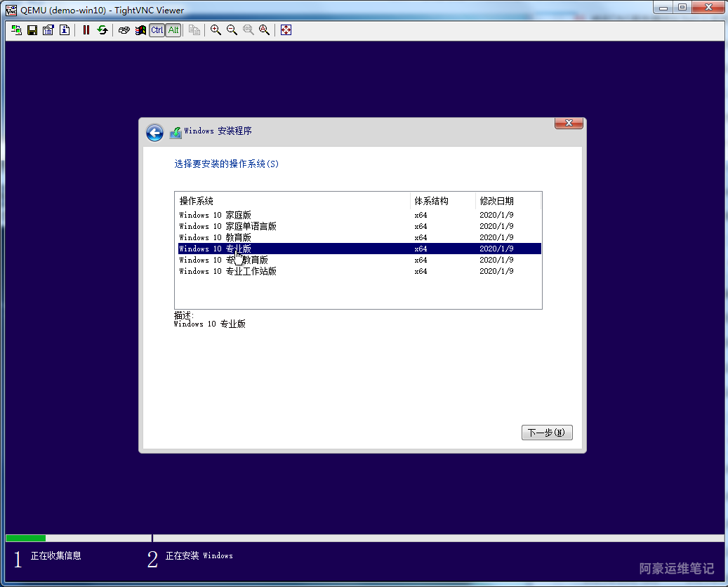This screenshot has height=587, width=728.
Task: Click the 体系结构 column header
Action: click(x=443, y=201)
